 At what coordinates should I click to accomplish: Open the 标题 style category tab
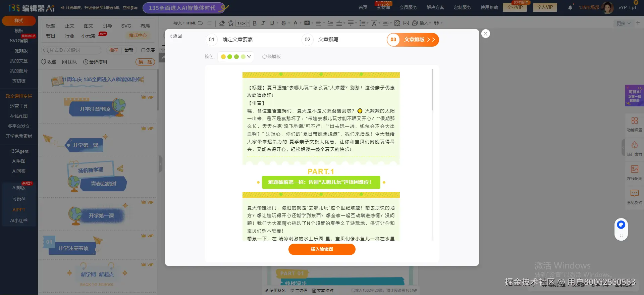[x=51, y=26]
